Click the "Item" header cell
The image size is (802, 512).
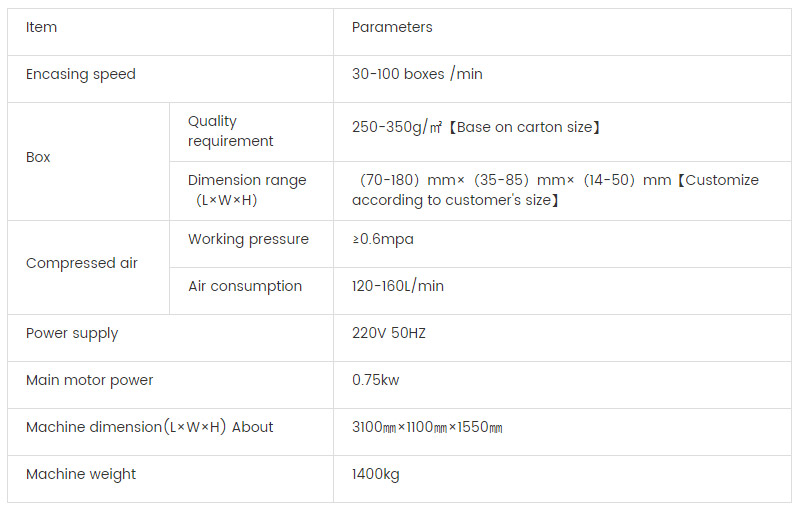(x=42, y=28)
